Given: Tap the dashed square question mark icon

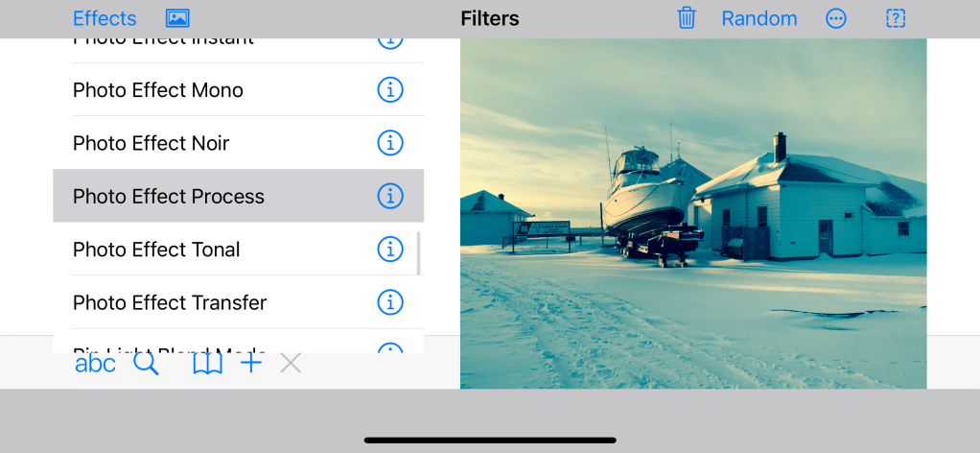Looking at the screenshot, I should [x=896, y=18].
